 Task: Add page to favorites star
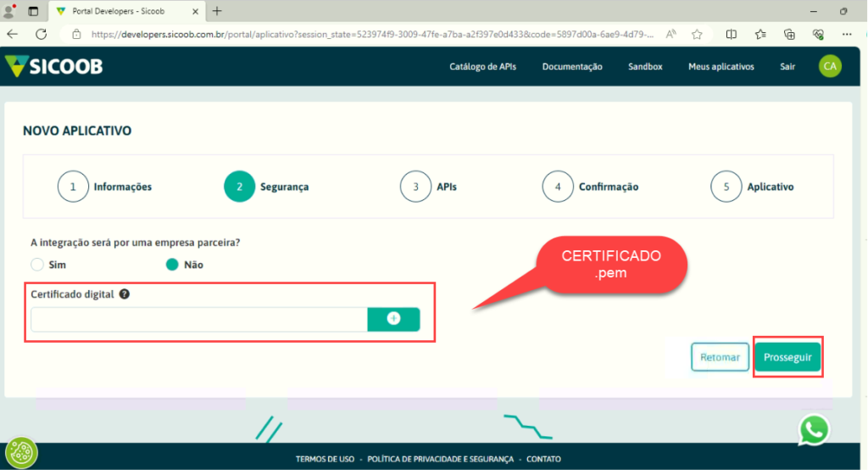point(697,35)
